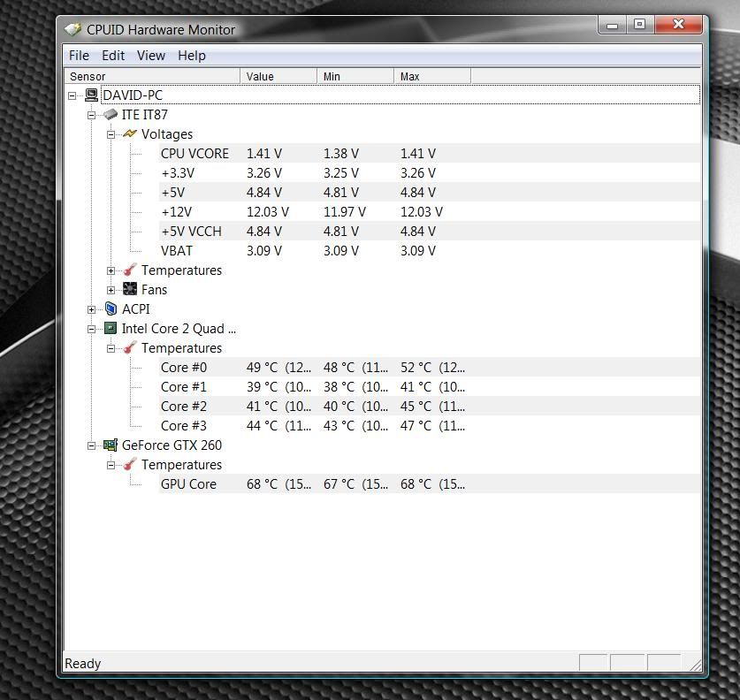Select the GPU Core temperature row
This screenshot has height=700, width=740.
tap(188, 484)
